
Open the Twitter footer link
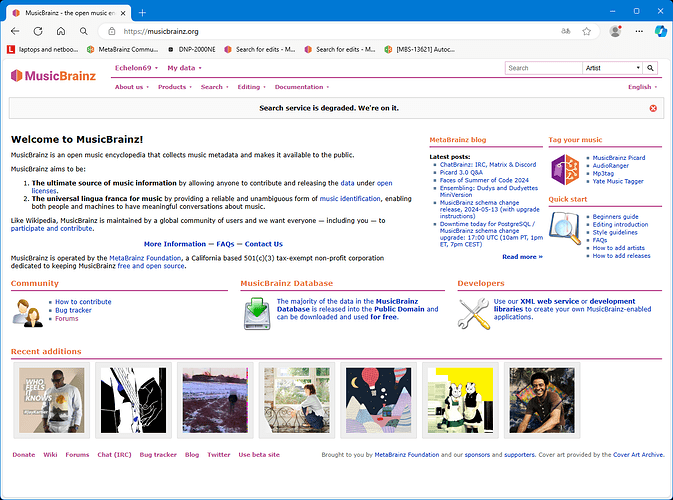click(x=218, y=455)
